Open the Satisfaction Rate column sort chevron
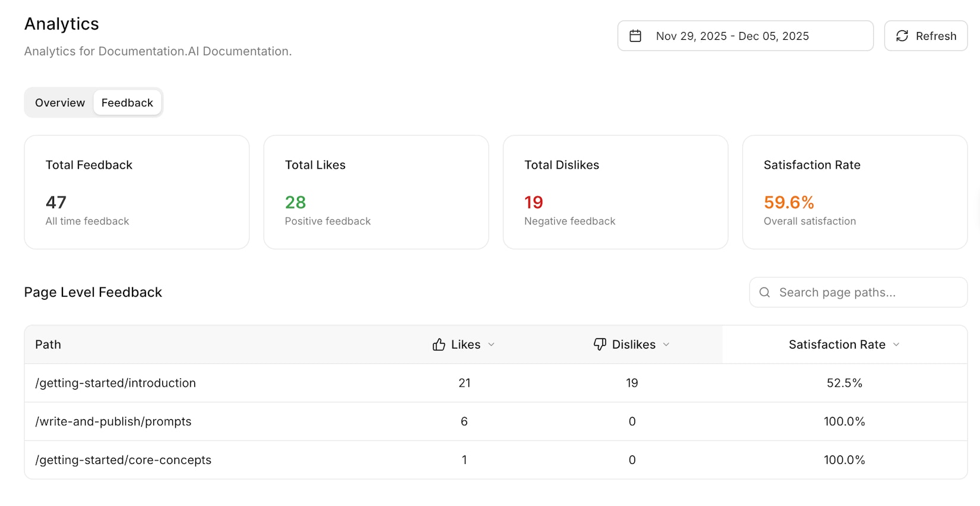The image size is (980, 506). pyautogui.click(x=896, y=344)
